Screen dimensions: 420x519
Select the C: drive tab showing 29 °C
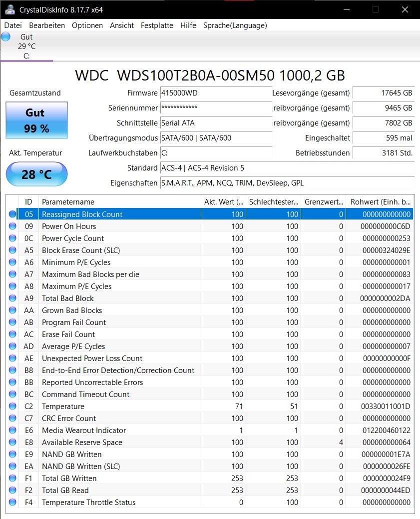(x=26, y=46)
